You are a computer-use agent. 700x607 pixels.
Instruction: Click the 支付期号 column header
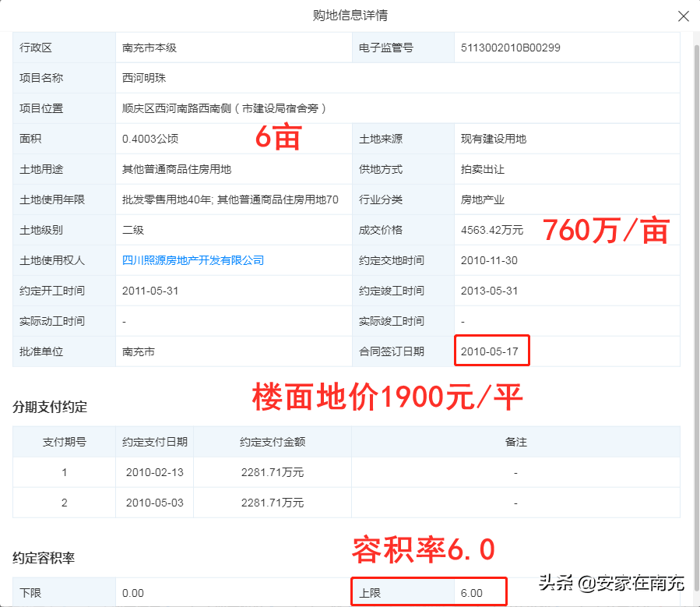(65, 442)
